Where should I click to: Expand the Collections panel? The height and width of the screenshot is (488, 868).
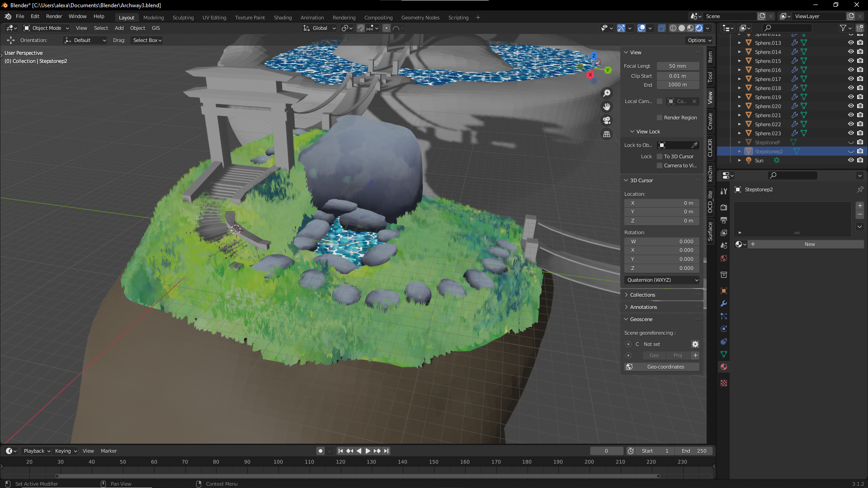pos(642,295)
